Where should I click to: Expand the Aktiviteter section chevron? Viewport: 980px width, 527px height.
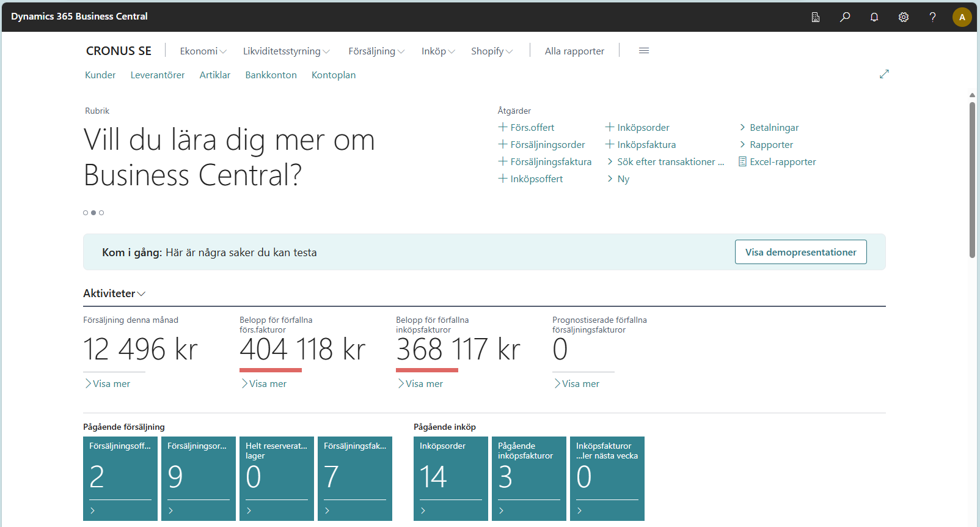click(x=141, y=294)
